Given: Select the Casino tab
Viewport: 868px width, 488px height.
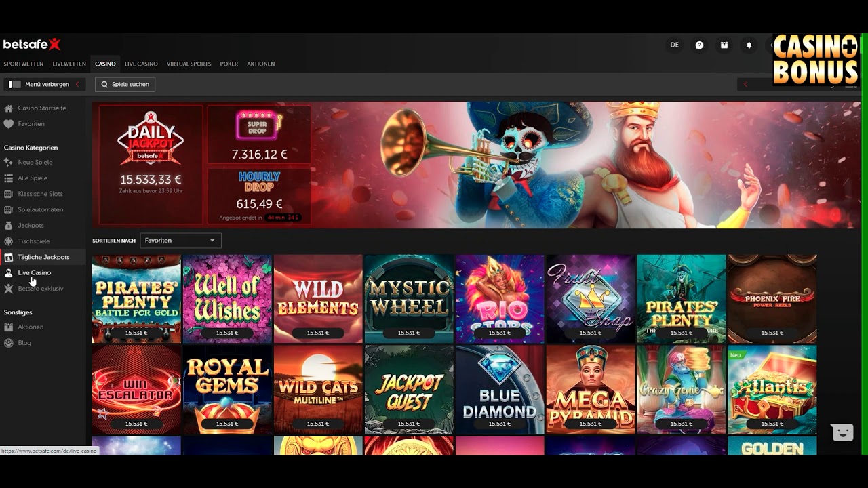Looking at the screenshot, I should 105,64.
